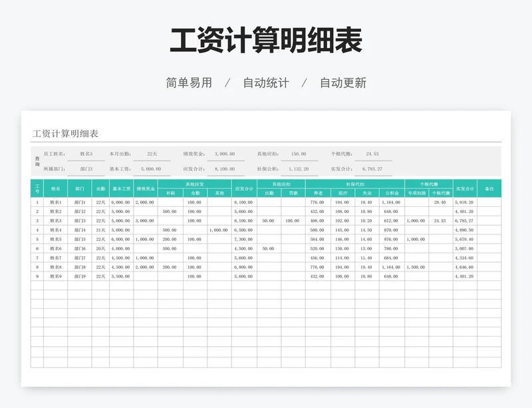This screenshot has height=408, width=532.
Task: Click the 补贴 sub-column header
Action: pyautogui.click(x=171, y=193)
